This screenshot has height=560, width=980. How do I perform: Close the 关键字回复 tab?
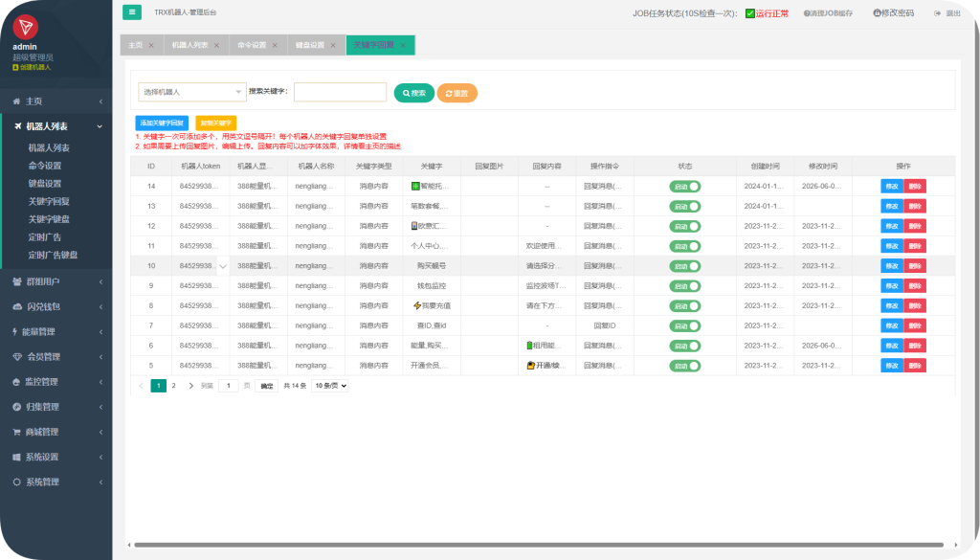click(403, 45)
